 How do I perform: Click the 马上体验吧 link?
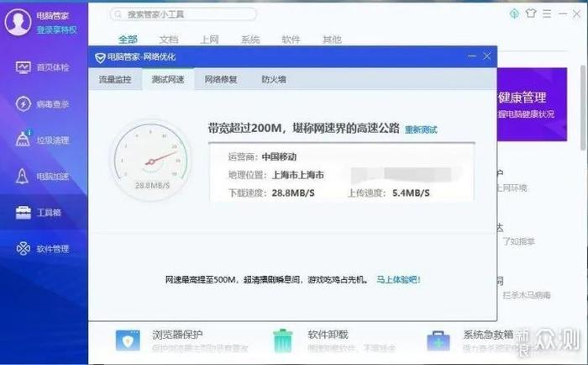pyautogui.click(x=398, y=280)
